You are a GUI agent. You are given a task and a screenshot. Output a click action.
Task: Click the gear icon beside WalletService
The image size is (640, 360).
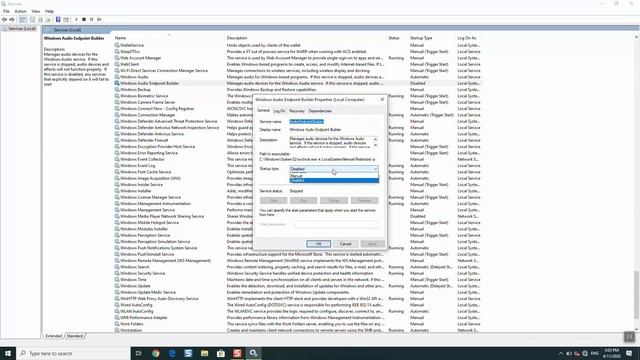coord(117,45)
